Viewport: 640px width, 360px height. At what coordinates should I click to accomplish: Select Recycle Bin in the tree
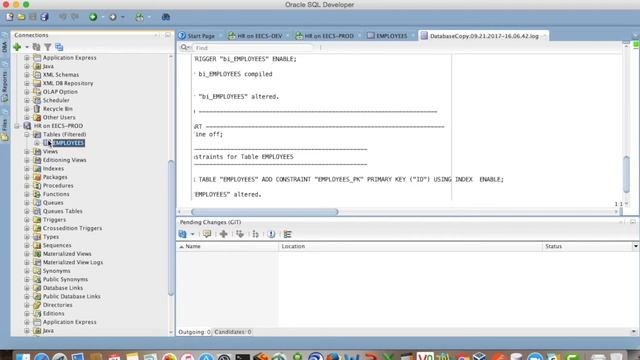tap(58, 109)
